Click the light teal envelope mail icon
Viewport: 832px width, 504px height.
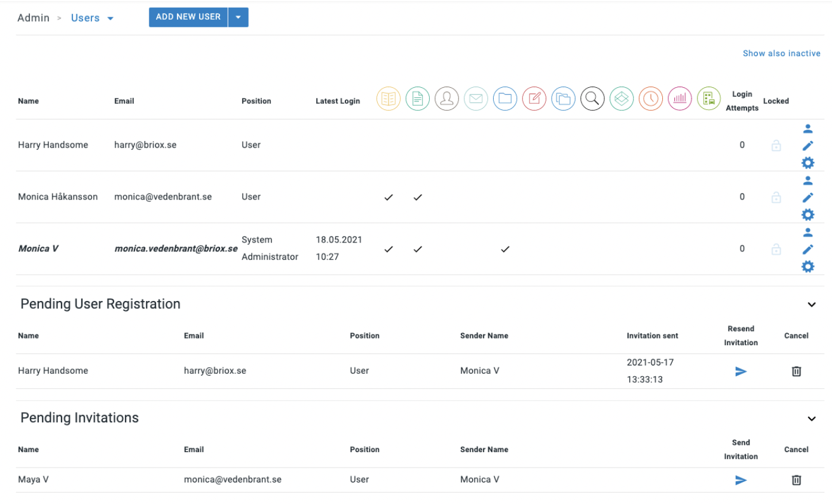click(476, 99)
